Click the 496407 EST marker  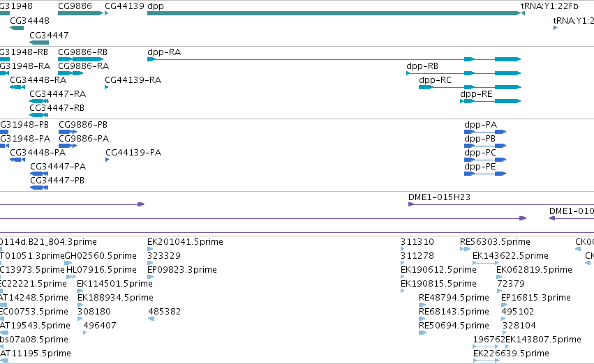tap(85, 333)
